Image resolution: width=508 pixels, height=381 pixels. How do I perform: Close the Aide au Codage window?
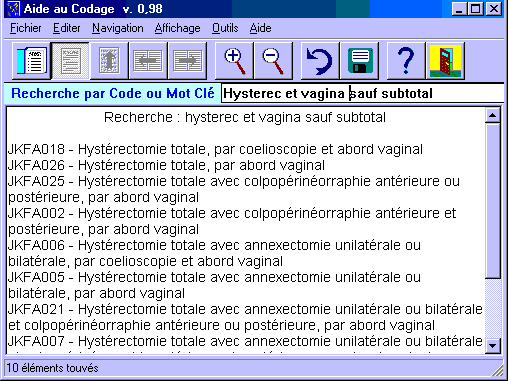pyautogui.click(x=494, y=9)
